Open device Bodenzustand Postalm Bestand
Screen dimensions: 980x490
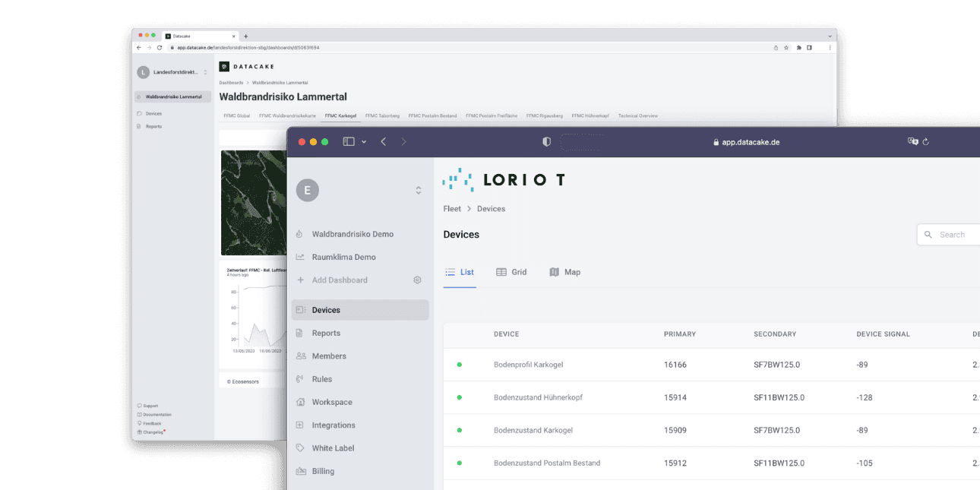point(547,463)
